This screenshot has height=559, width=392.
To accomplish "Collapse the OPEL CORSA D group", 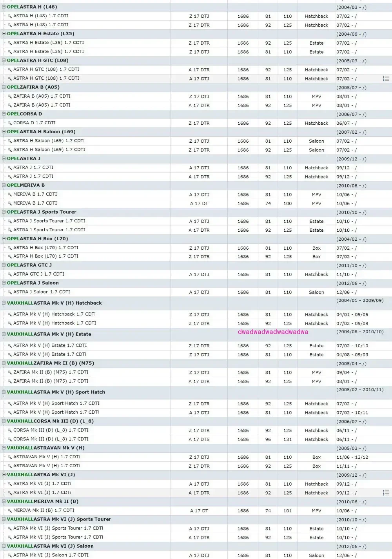I will pyautogui.click(x=4, y=114).
